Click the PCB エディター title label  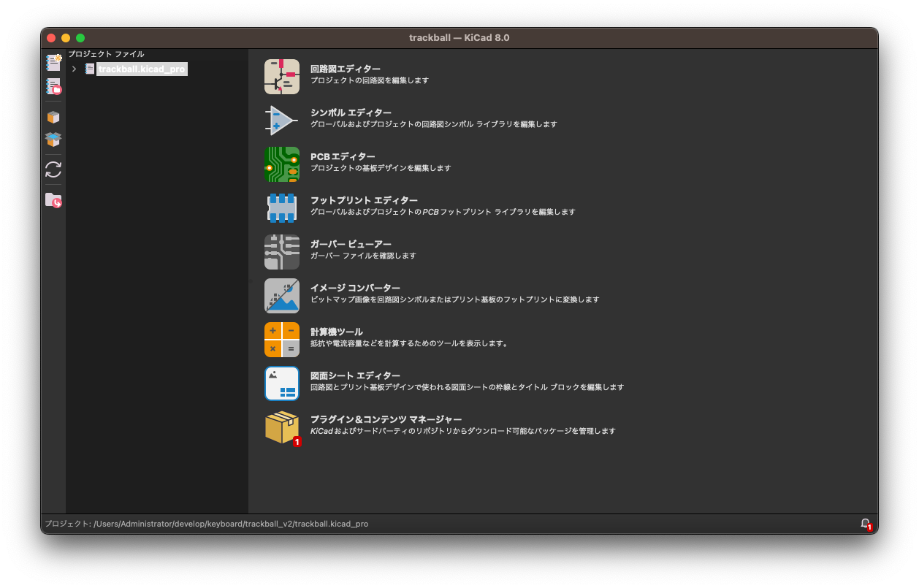(x=343, y=156)
